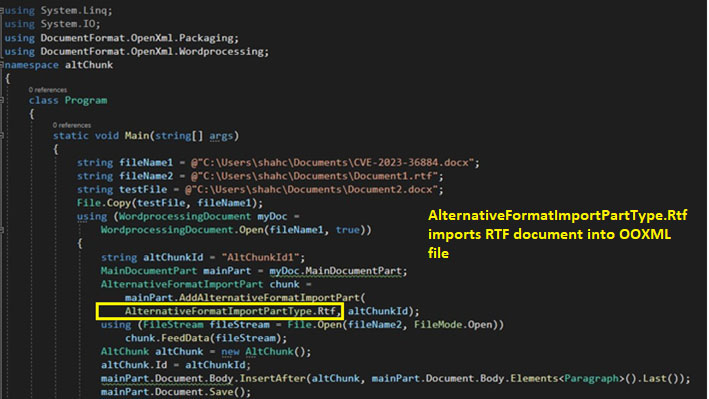
Task: Click mainPart.AddAlternativeFormatImportPart( call
Action: coord(245,298)
